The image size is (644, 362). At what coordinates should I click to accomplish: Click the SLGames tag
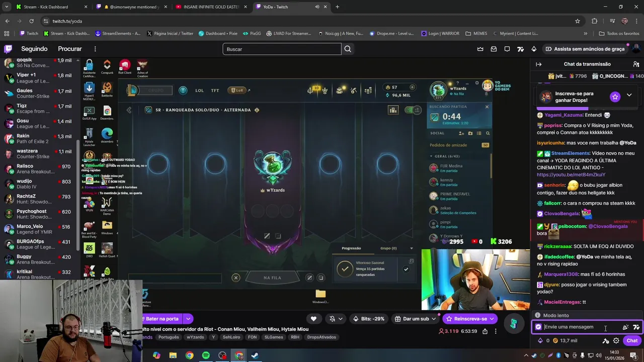[274, 337]
